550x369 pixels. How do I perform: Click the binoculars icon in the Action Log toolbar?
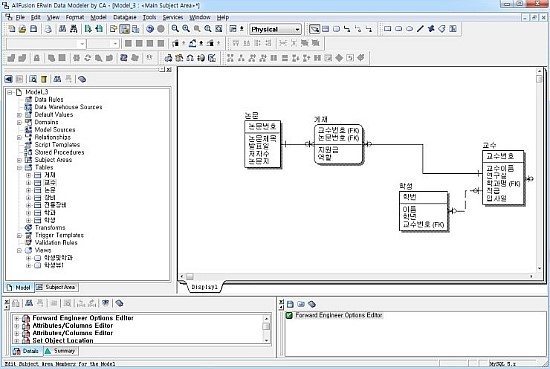pos(29,303)
